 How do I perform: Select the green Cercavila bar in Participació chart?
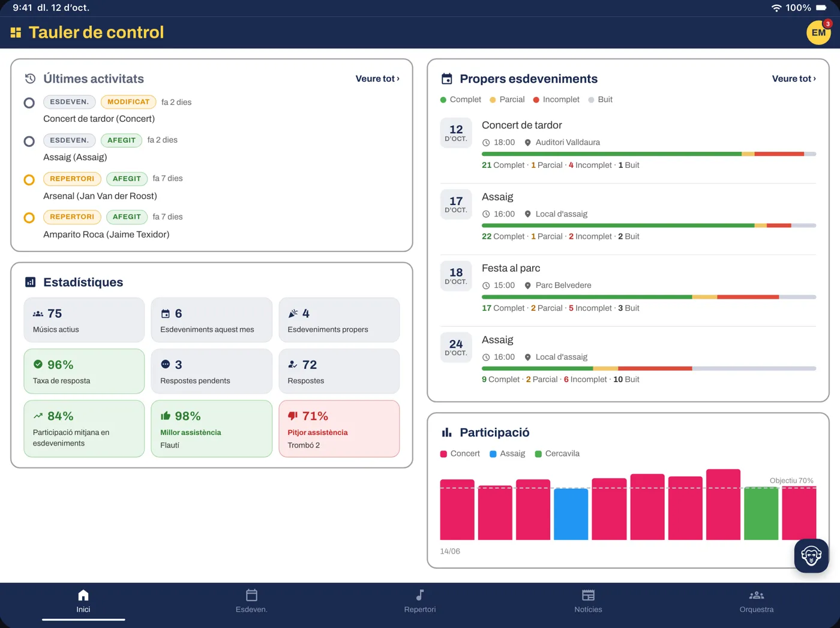pos(761,513)
